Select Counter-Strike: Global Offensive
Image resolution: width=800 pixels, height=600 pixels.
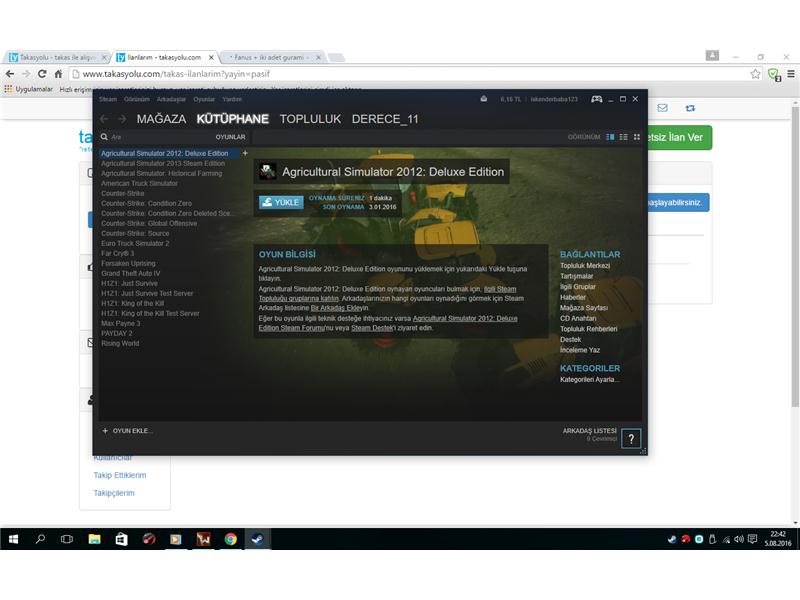point(149,223)
